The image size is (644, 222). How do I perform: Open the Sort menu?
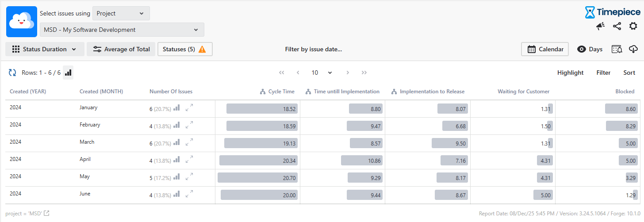(x=629, y=73)
